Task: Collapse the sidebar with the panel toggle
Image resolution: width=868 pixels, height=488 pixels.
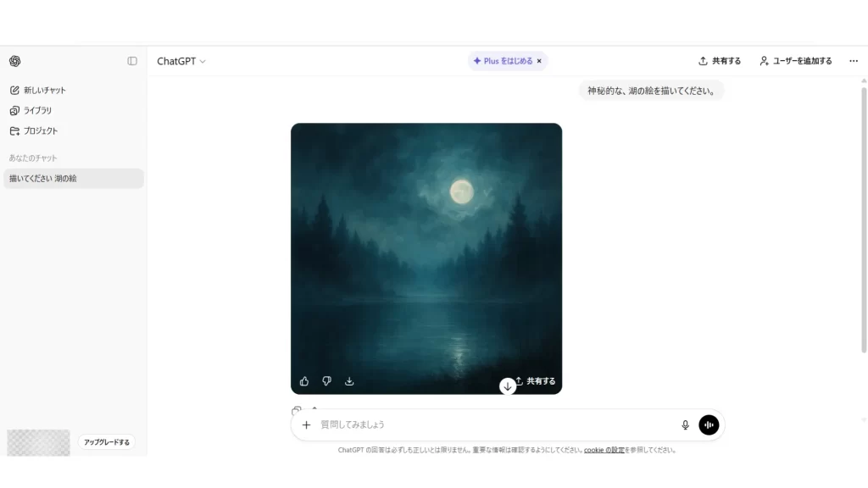Action: (132, 61)
